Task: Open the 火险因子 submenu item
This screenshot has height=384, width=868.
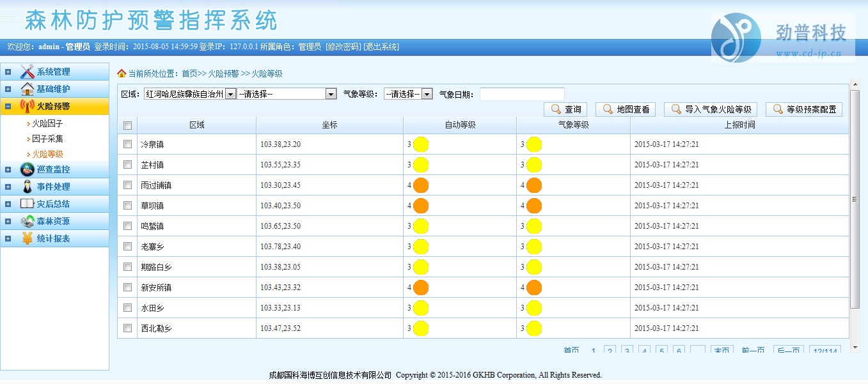Action: pos(47,123)
